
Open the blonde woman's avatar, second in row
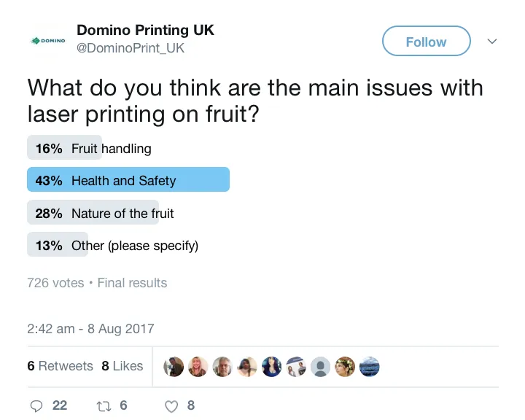pyautogui.click(x=198, y=367)
